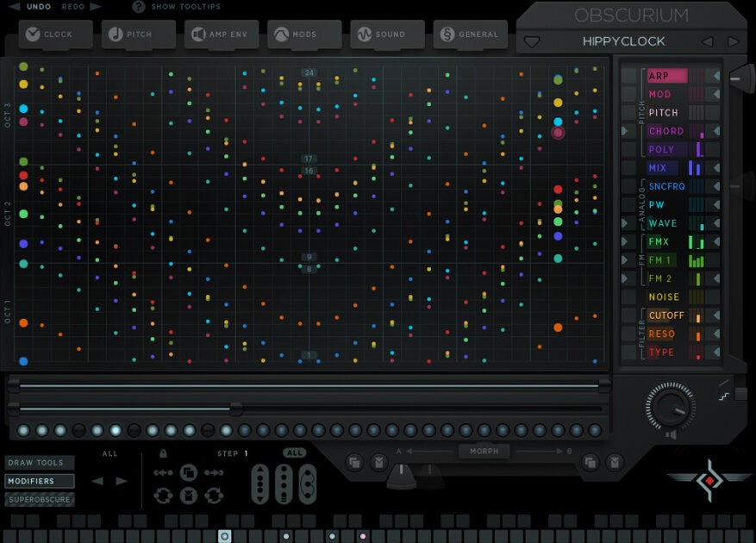Click the question mark tooltips icon
This screenshot has width=756, height=543.
click(x=139, y=6)
